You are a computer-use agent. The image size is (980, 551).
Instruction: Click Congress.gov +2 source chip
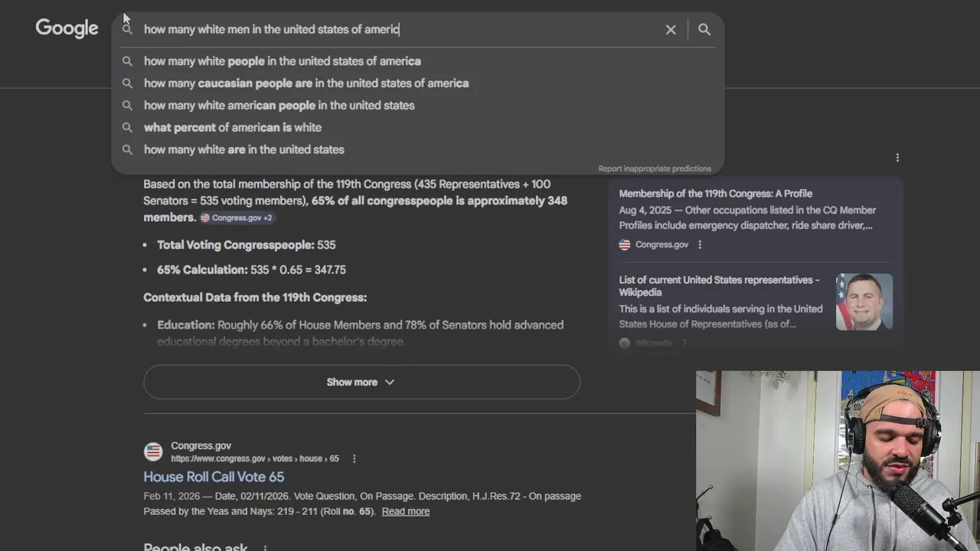tap(237, 218)
